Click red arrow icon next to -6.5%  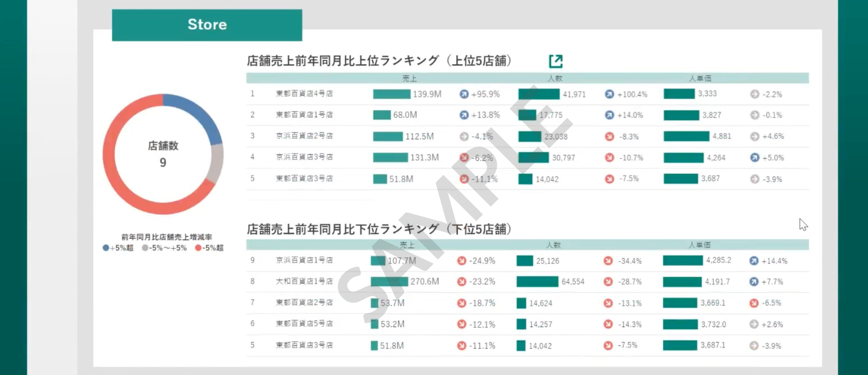(754, 303)
